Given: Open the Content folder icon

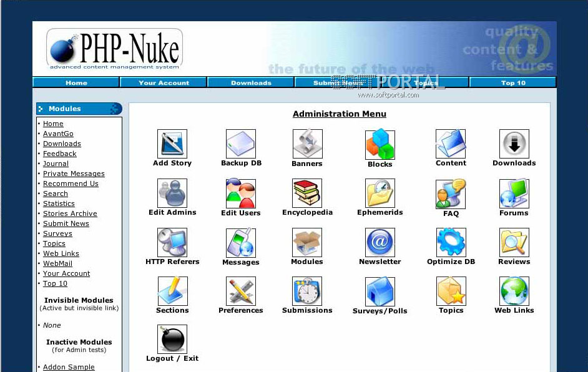Looking at the screenshot, I should click(x=451, y=144).
